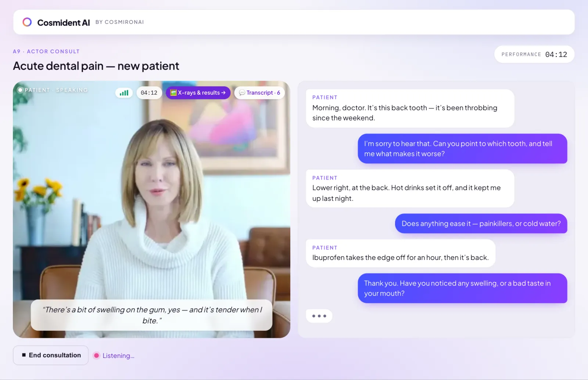Click 'BY COSMIRONAI' text in header
Image resolution: width=588 pixels, height=380 pixels.
pyautogui.click(x=120, y=22)
